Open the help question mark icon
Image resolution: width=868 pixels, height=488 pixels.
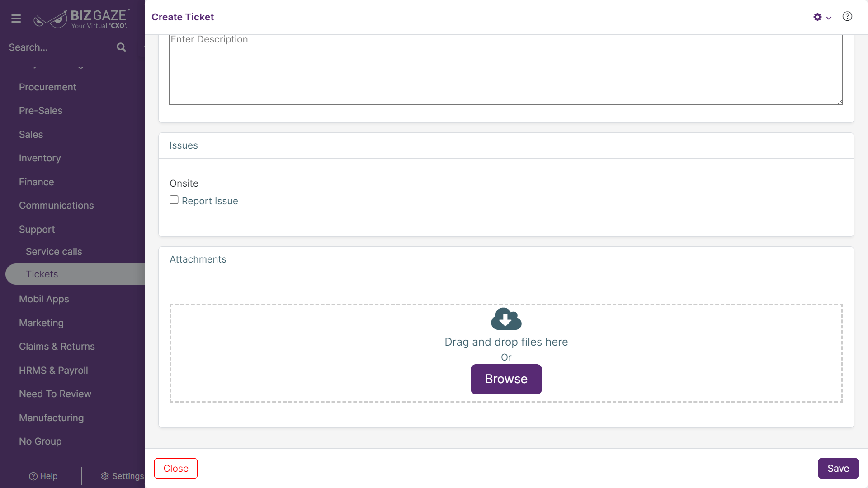847,17
